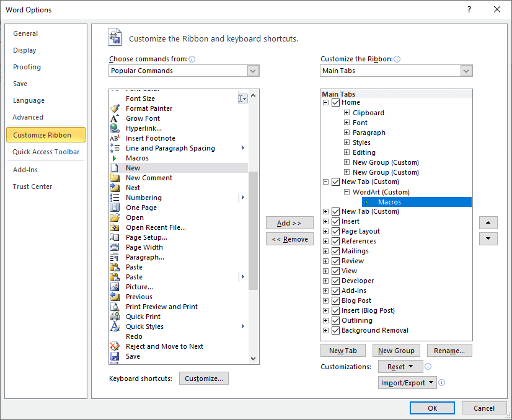Expand the Styles group node
512x420 pixels.
(346, 142)
